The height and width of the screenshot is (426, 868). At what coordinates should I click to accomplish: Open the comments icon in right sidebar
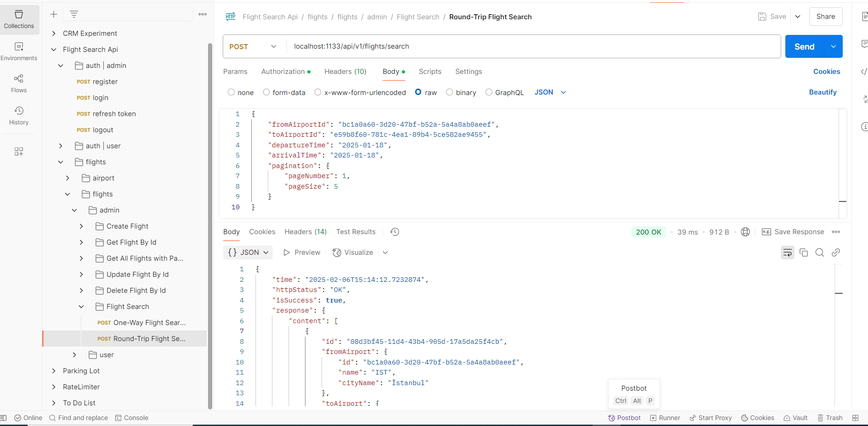tap(864, 44)
